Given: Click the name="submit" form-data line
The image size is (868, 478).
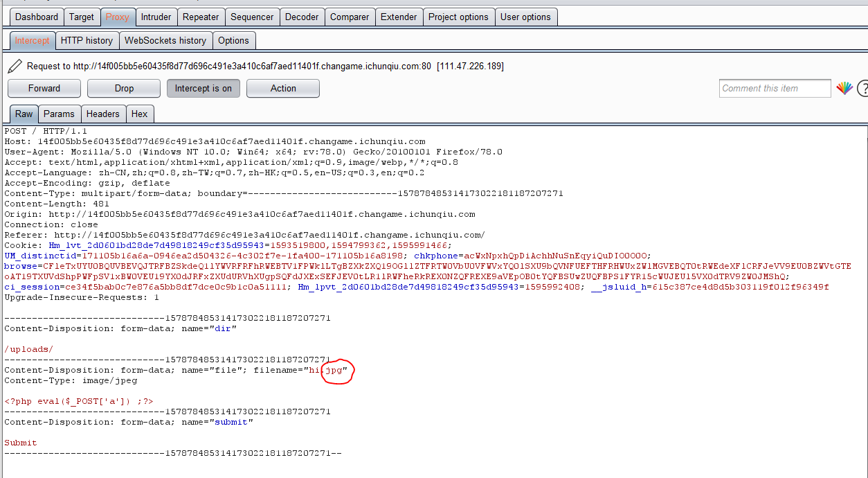Looking at the screenshot, I should [x=129, y=422].
